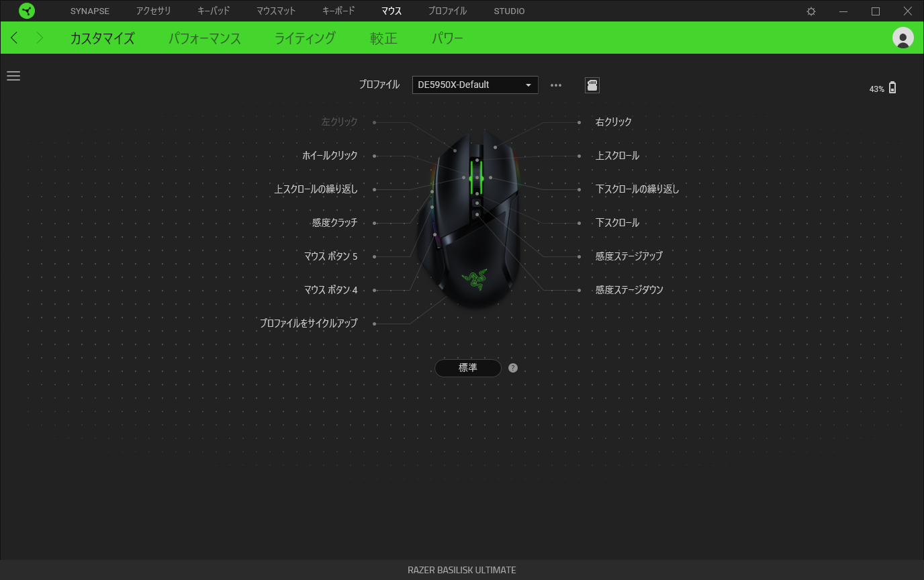
Task: Select the 下スクロールの繰り返し assignment
Action: 637,189
